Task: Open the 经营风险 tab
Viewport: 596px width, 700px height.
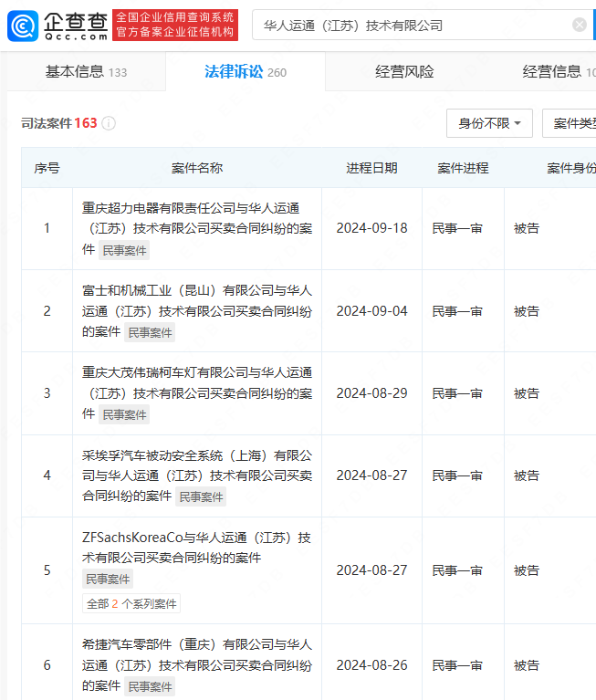Action: tap(404, 71)
